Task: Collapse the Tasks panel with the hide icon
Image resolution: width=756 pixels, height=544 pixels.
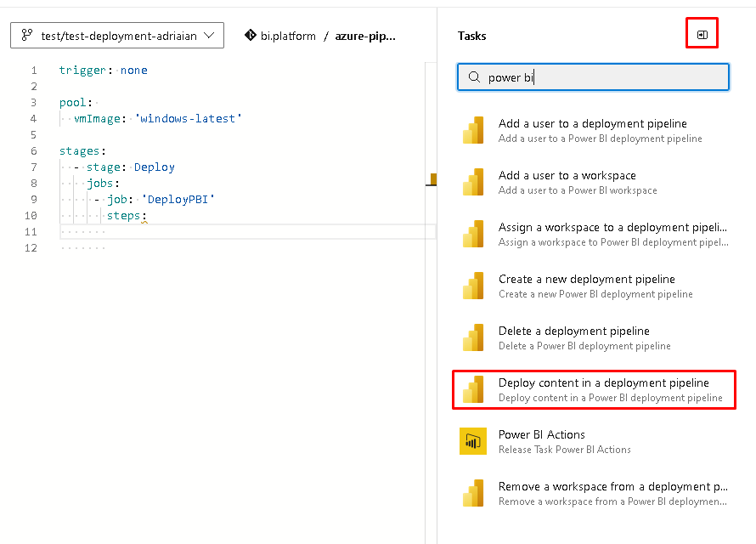Action: [x=702, y=35]
